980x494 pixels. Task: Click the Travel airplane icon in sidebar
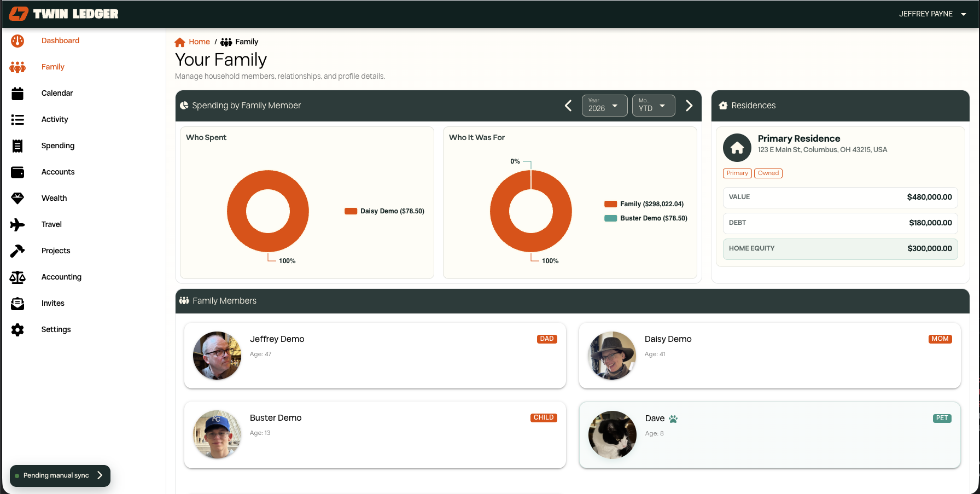click(x=17, y=224)
